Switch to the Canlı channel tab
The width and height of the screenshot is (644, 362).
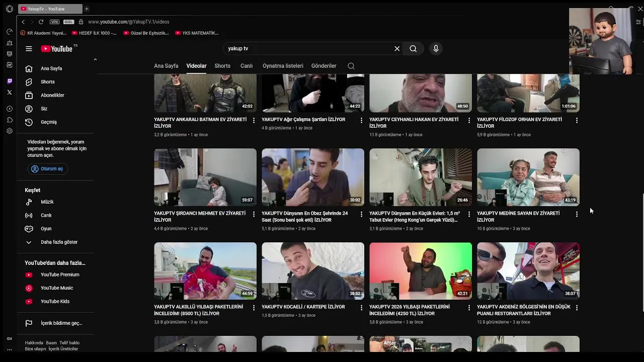coord(247,66)
